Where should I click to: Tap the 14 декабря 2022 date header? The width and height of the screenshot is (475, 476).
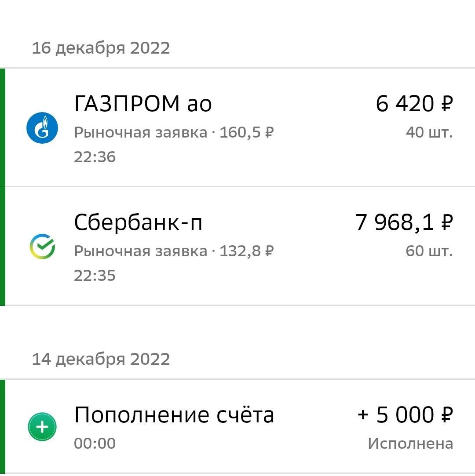tap(101, 359)
